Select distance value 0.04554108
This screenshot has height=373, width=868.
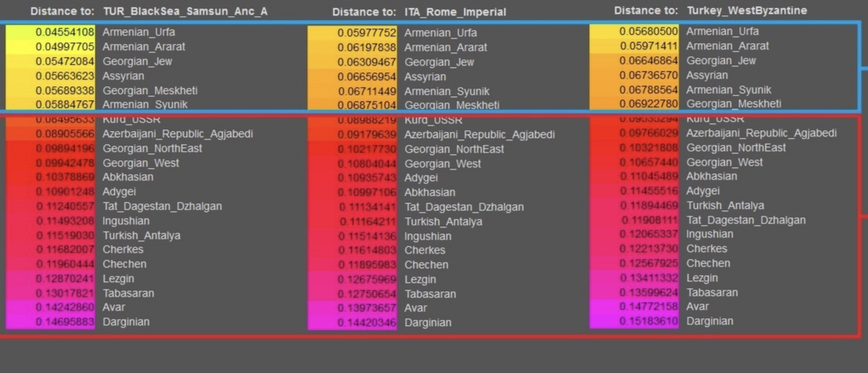pyautogui.click(x=65, y=32)
